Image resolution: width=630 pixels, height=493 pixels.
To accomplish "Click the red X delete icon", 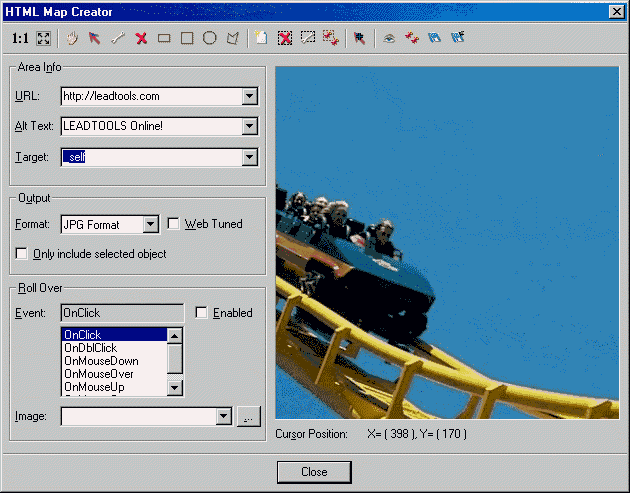I will [141, 39].
